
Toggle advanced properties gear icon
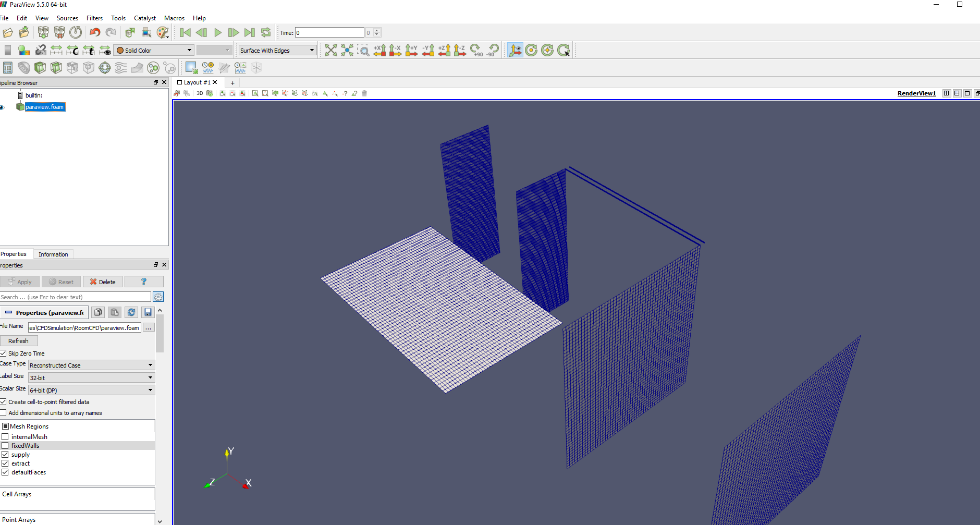(158, 297)
